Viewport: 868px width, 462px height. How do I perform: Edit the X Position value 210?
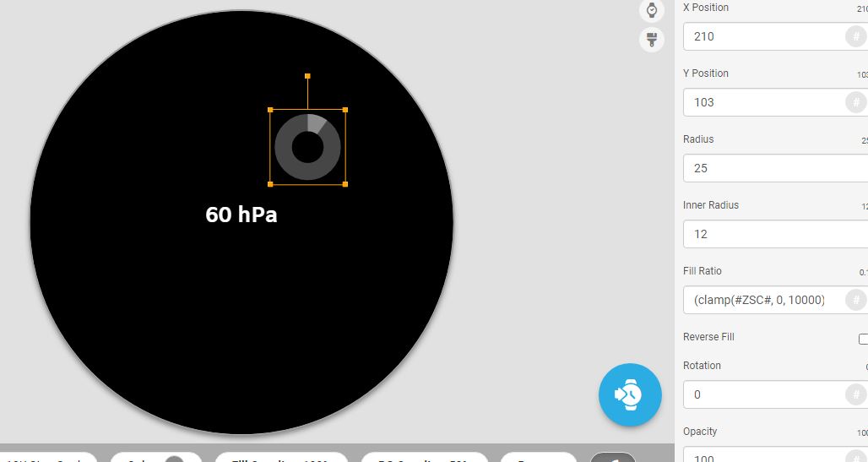(x=765, y=36)
